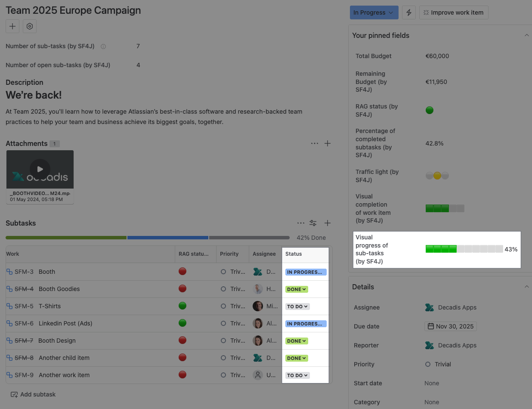Viewport: 532px width, 409px height.
Task: Add an attachment with the plus icon
Action: pos(328,143)
